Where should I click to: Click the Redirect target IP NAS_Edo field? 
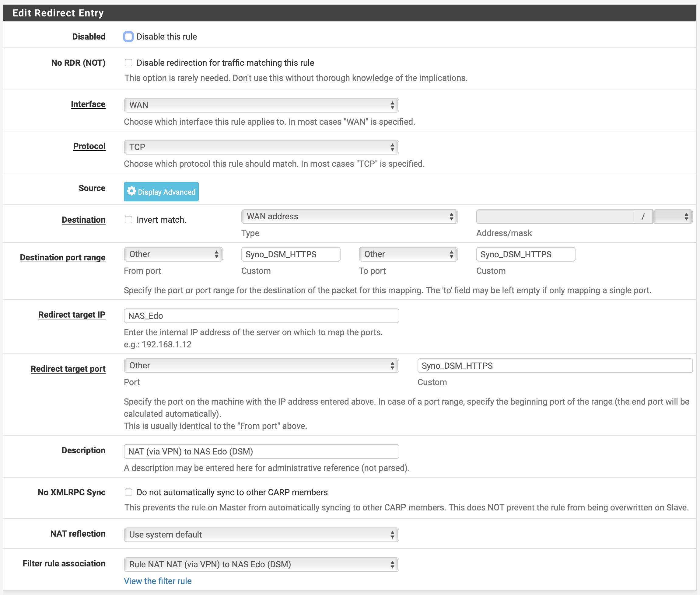pos(261,316)
